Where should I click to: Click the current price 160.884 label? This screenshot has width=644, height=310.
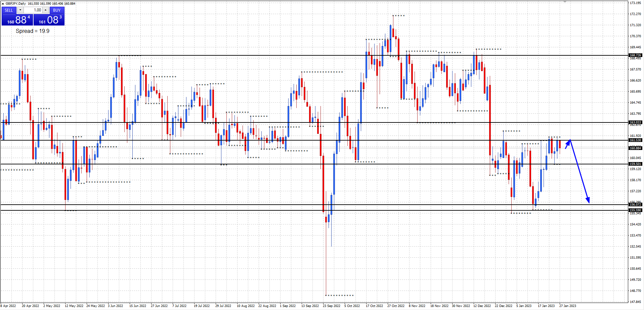pos(635,148)
